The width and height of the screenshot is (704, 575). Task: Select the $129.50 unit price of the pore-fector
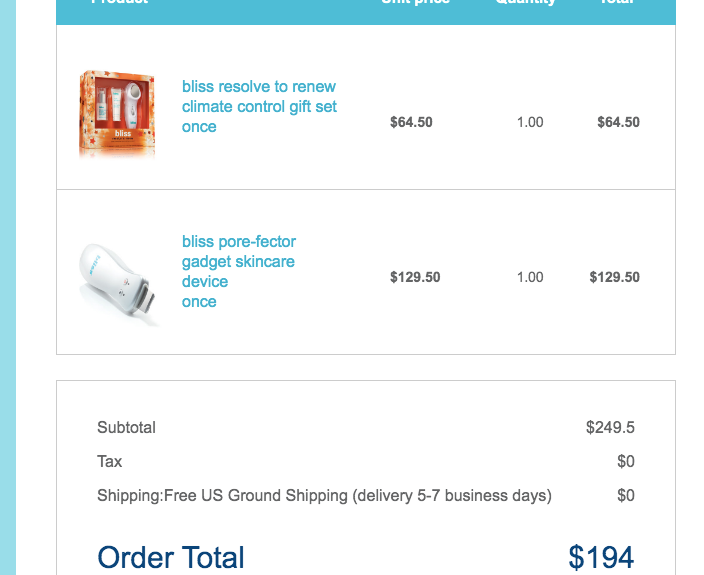[x=415, y=277]
